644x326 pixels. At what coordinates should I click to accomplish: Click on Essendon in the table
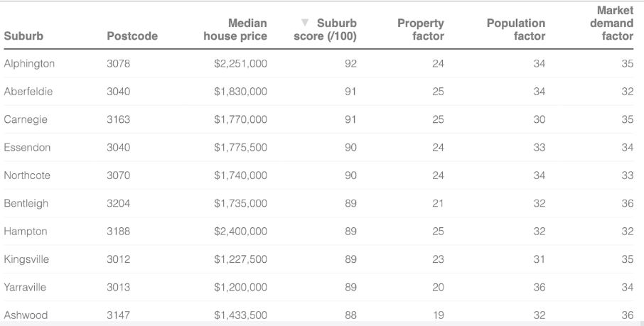click(27, 148)
